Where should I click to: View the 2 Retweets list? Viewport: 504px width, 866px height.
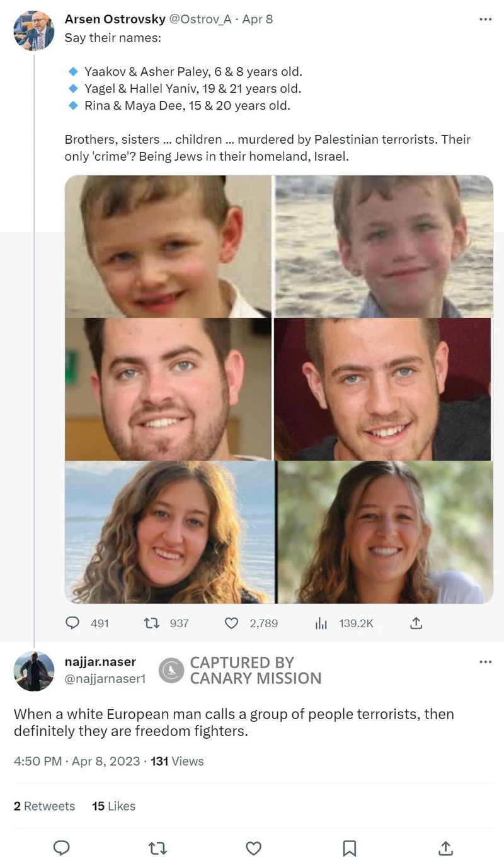point(44,806)
